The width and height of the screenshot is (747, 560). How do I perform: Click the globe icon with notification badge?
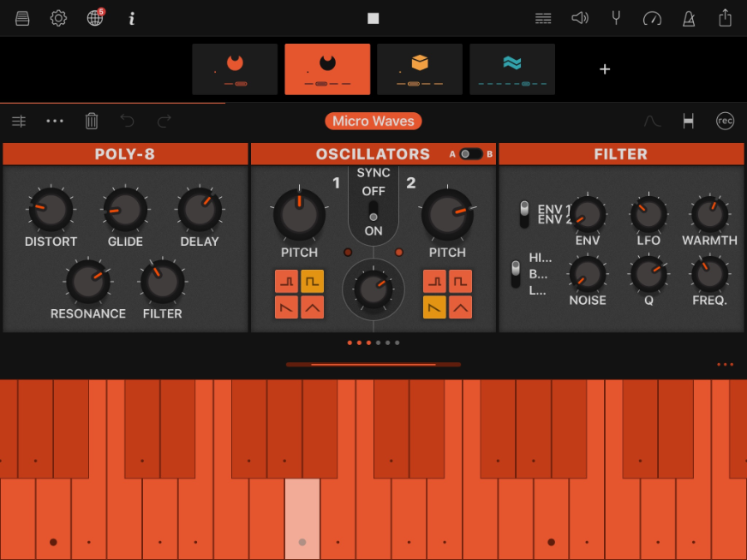(95, 18)
